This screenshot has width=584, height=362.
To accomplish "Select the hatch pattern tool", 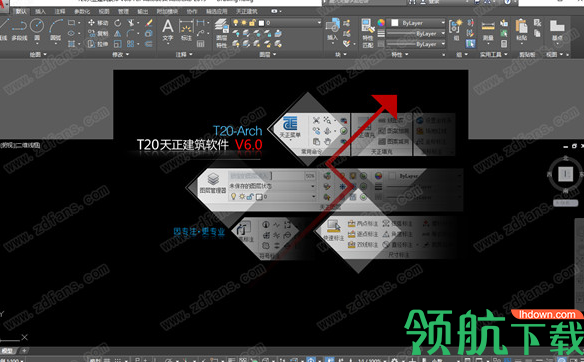I will point(72,44).
